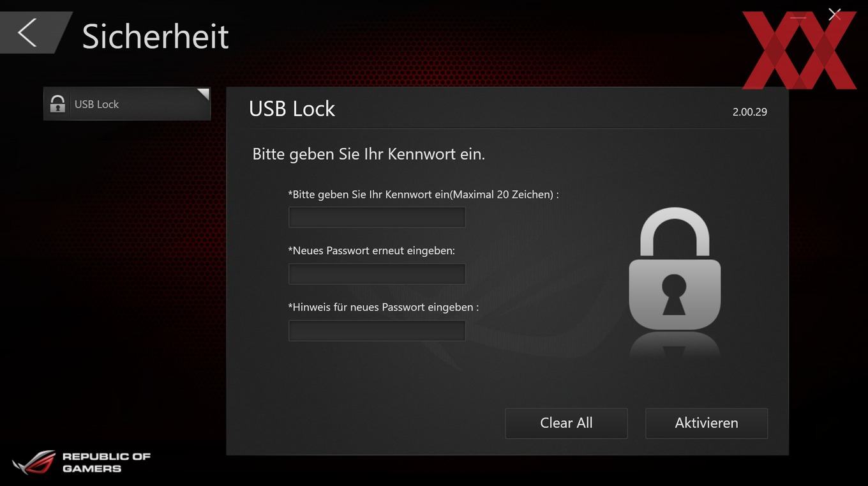The image size is (868, 486).
Task: Minimize the security window
Action: tap(798, 17)
